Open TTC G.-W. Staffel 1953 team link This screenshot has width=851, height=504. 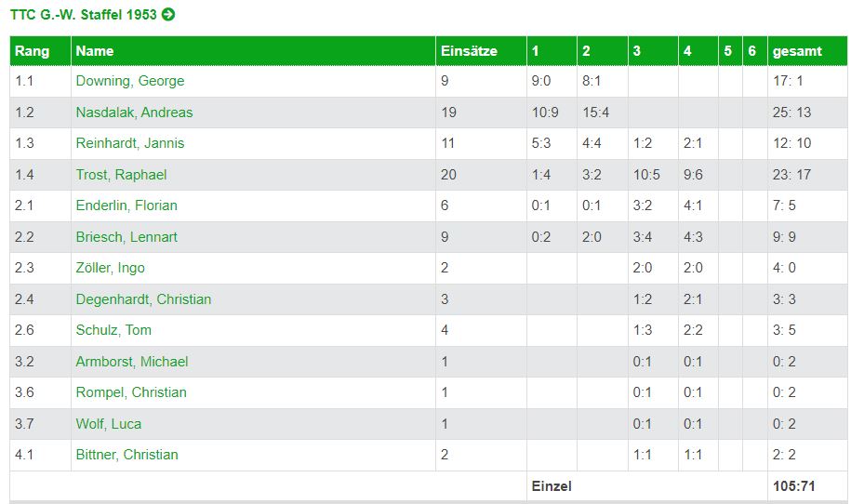pyautogui.click(x=84, y=15)
